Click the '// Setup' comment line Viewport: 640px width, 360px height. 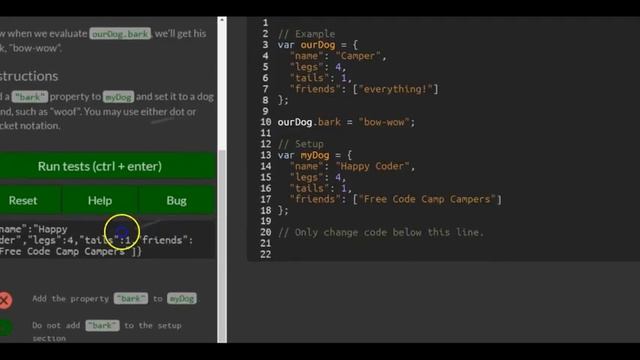(301, 144)
